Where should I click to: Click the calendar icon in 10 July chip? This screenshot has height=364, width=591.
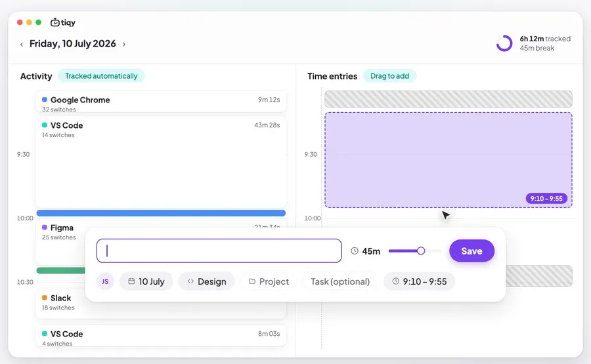click(131, 281)
